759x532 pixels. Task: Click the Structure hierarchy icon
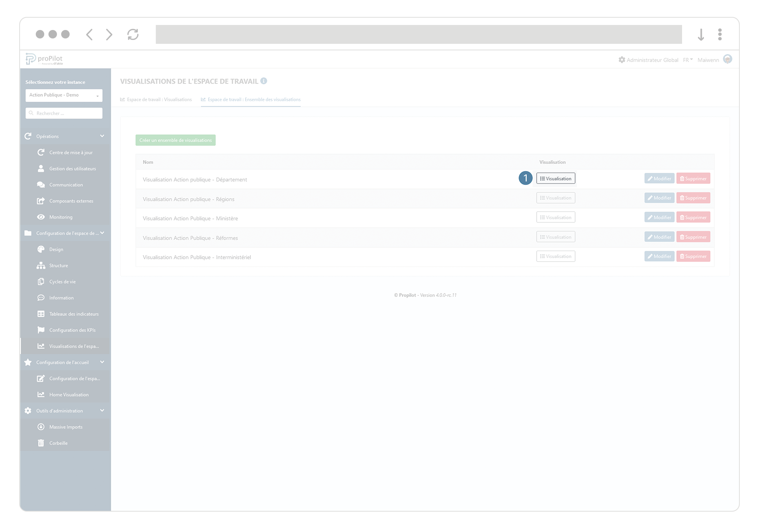click(x=41, y=266)
